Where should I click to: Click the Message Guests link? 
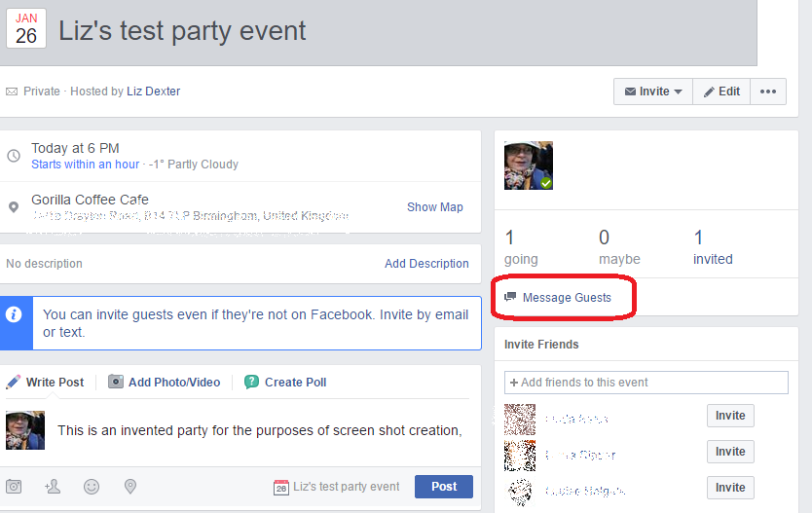pyautogui.click(x=567, y=297)
